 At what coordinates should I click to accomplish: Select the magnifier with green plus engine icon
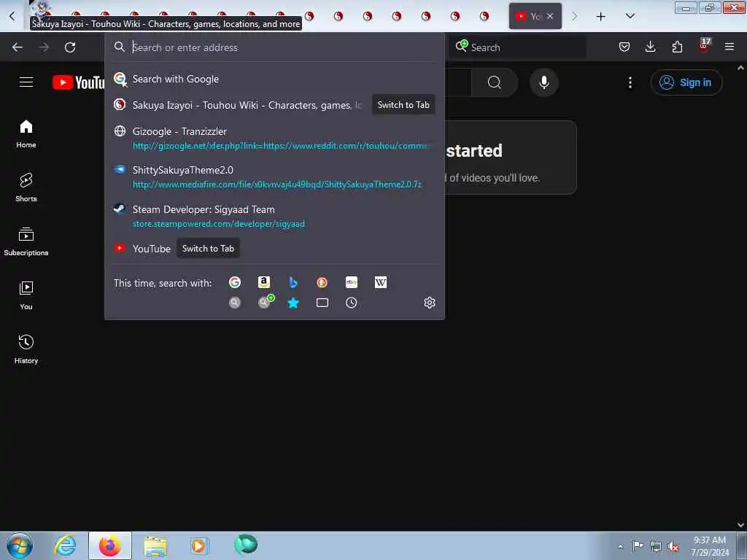click(266, 302)
